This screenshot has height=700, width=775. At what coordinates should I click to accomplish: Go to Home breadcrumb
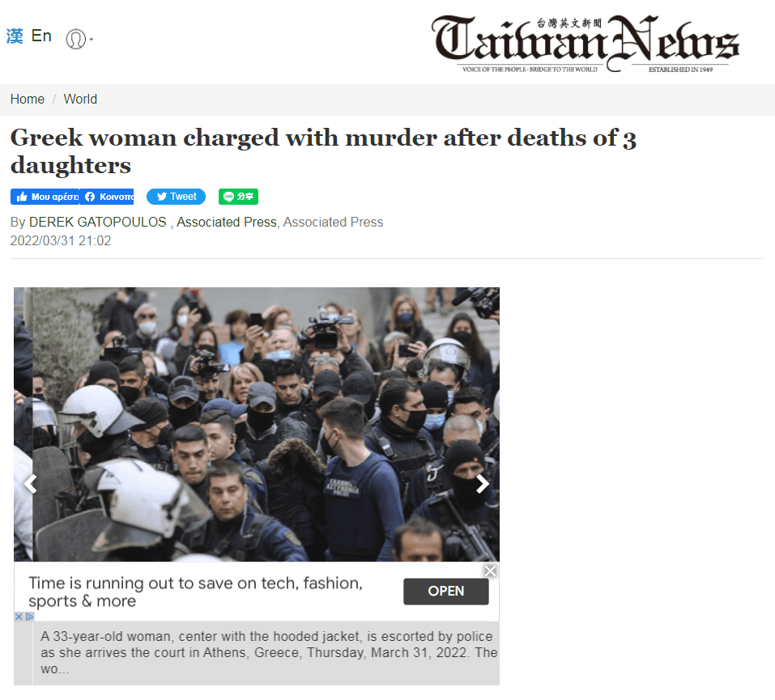click(x=28, y=100)
